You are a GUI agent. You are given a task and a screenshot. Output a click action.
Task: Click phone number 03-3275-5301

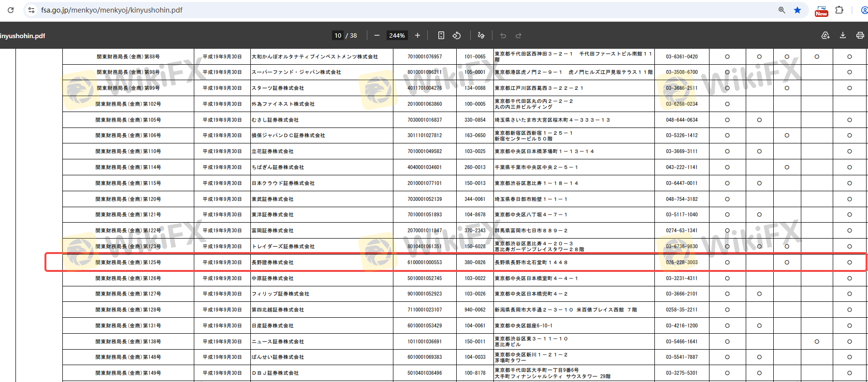coord(682,373)
